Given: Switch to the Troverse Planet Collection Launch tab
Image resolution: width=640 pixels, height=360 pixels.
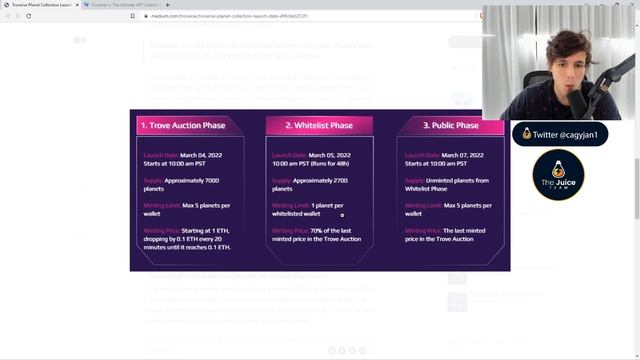Looking at the screenshot, I should [x=41, y=5].
